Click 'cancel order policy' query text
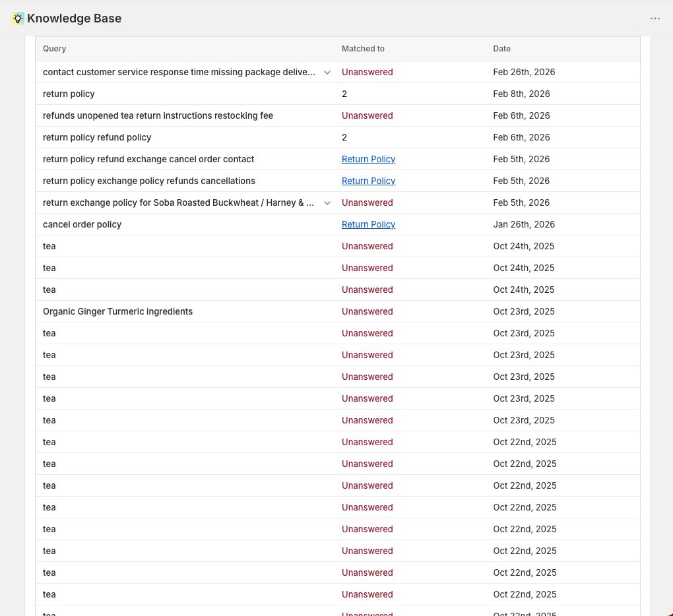 (82, 224)
